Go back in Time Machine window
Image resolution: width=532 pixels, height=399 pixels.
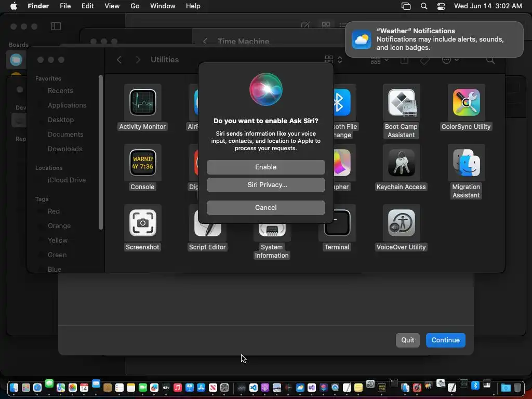point(205,42)
